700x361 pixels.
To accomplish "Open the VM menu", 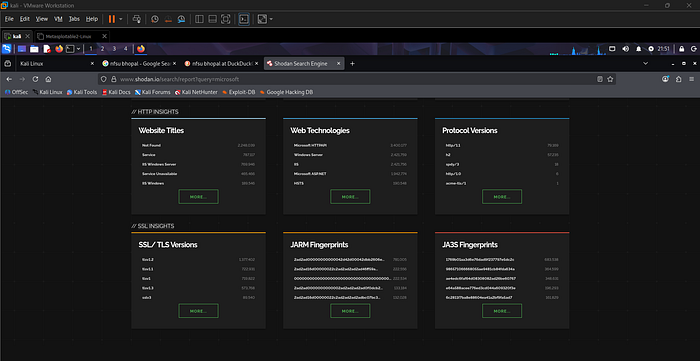I will coord(58,19).
